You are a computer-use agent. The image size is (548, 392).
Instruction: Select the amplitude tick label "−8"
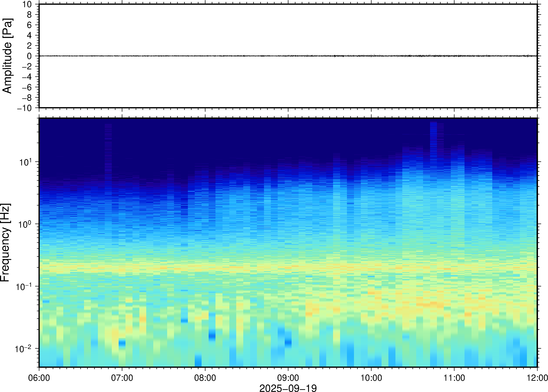click(27, 97)
